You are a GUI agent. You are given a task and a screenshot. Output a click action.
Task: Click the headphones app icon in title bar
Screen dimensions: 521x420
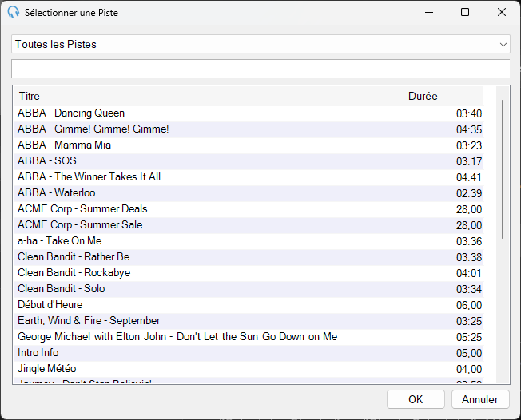click(14, 12)
